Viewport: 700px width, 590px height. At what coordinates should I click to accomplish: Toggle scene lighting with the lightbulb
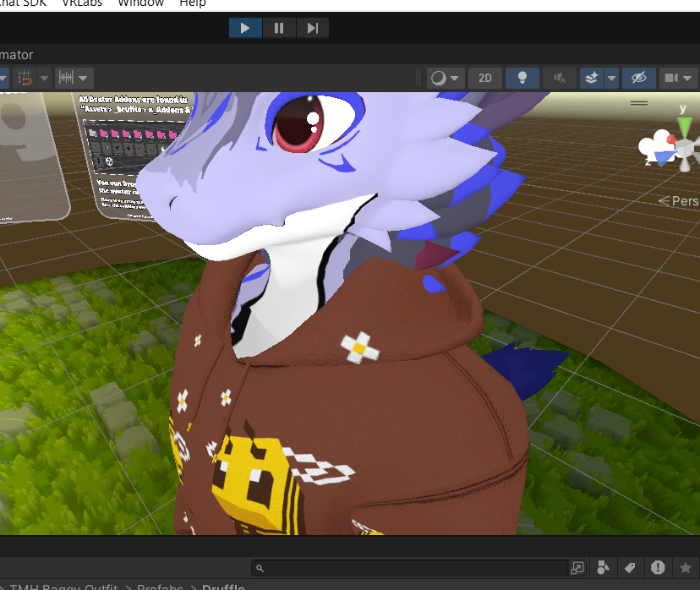(522, 78)
